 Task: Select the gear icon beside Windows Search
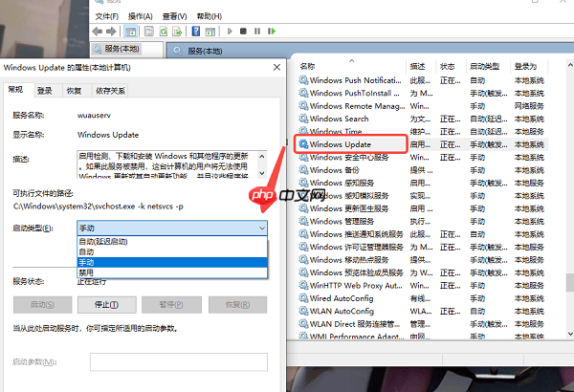tap(303, 119)
